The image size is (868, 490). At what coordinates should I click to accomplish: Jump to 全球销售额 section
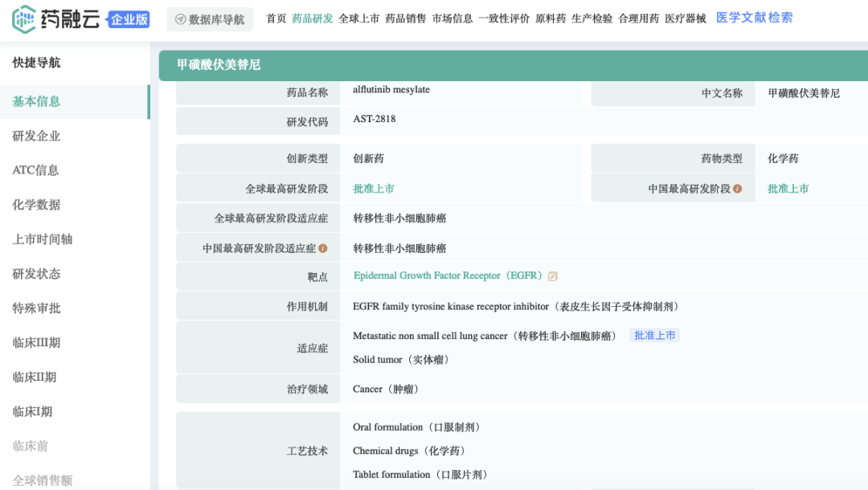click(x=43, y=480)
